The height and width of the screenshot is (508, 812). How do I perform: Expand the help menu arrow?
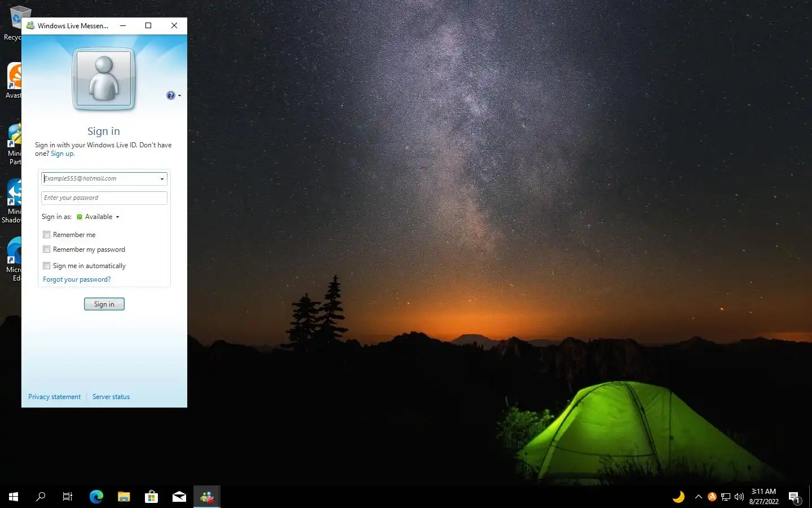coord(179,96)
